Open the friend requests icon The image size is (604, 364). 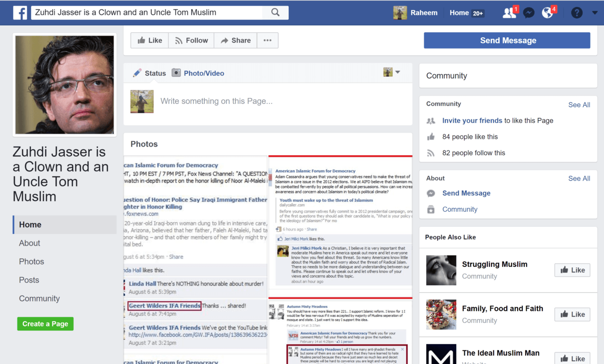510,13
